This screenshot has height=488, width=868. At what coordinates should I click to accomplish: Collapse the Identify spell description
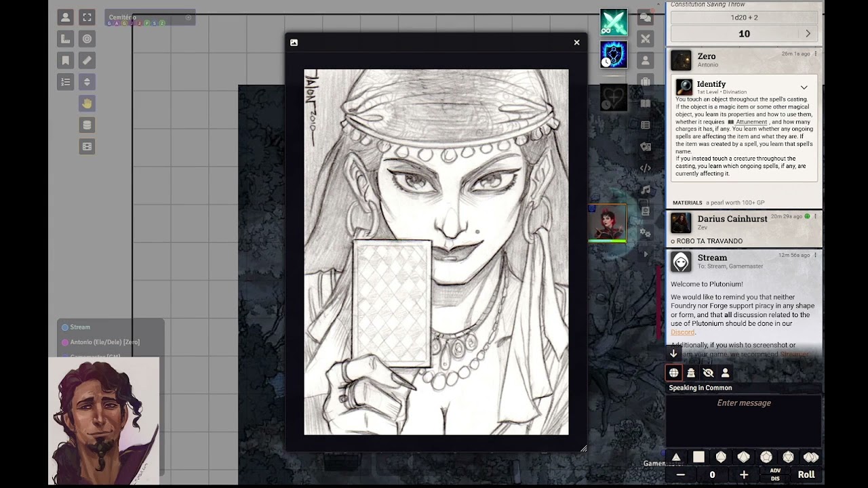[804, 87]
